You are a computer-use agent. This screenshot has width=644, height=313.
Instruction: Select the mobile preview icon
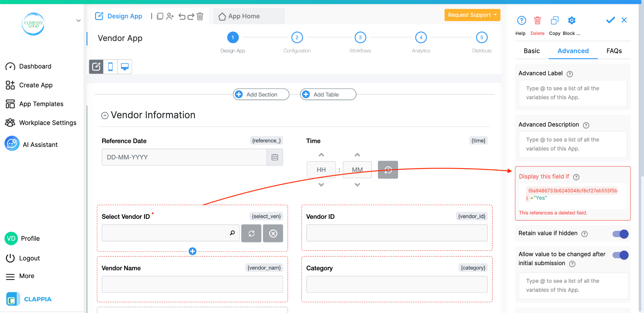pos(110,67)
